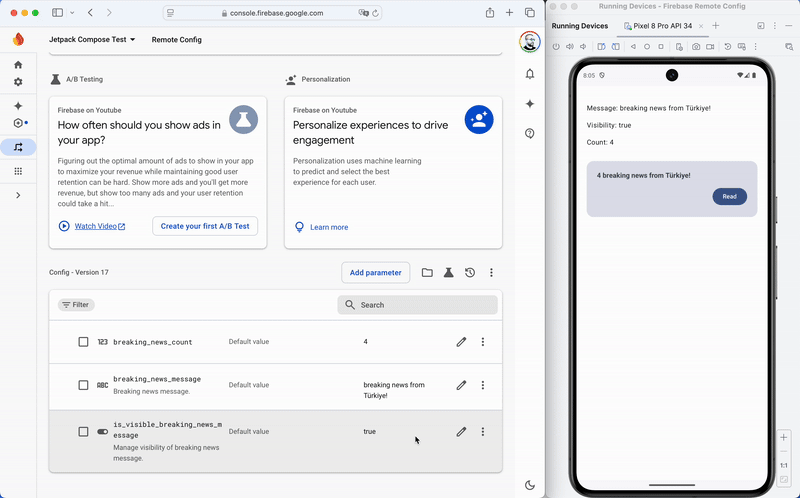The width and height of the screenshot is (800, 498).
Task: Open emulator toolbar more options
Action: pos(756,46)
